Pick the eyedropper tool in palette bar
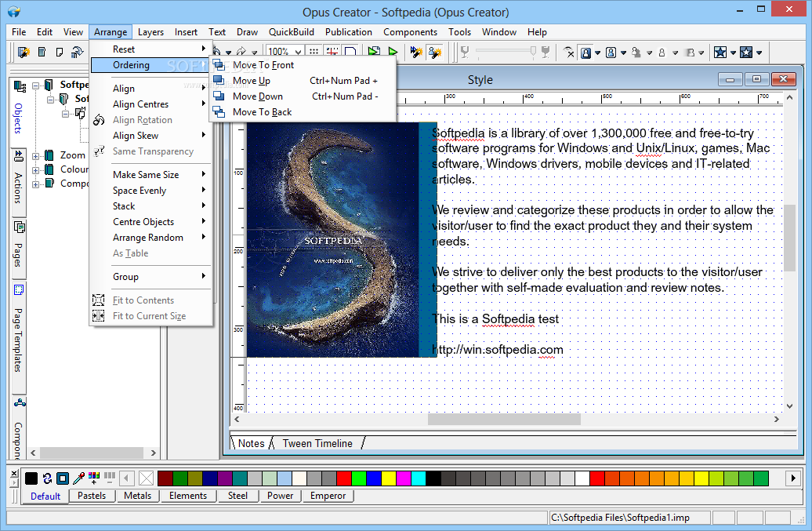 pyautogui.click(x=78, y=478)
